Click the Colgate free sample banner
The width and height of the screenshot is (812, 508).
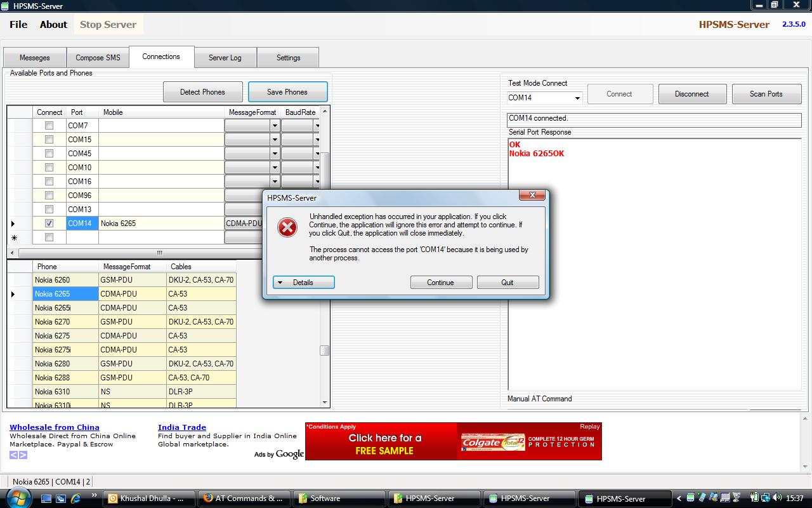454,441
